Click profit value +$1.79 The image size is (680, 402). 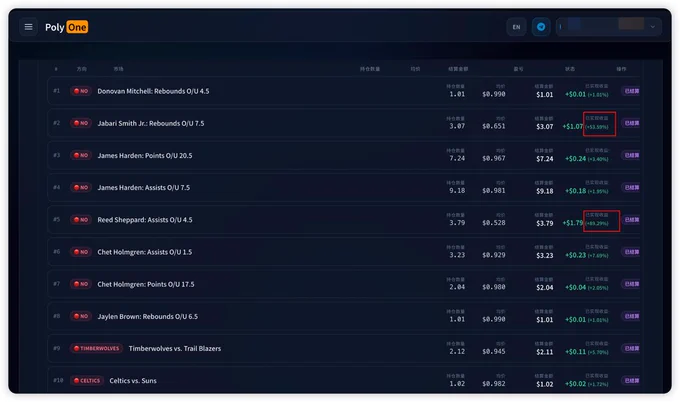tap(572, 223)
